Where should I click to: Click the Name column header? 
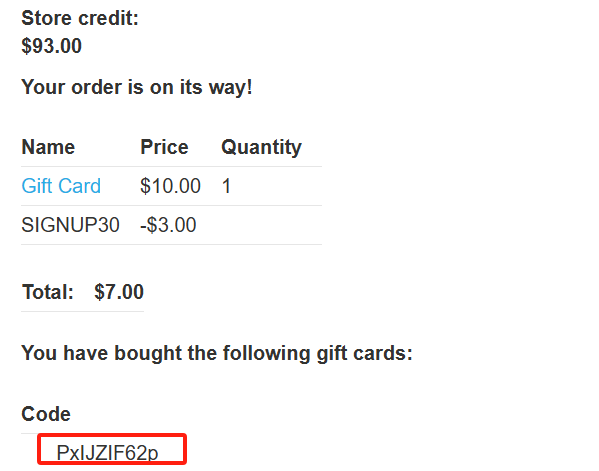coord(48,147)
